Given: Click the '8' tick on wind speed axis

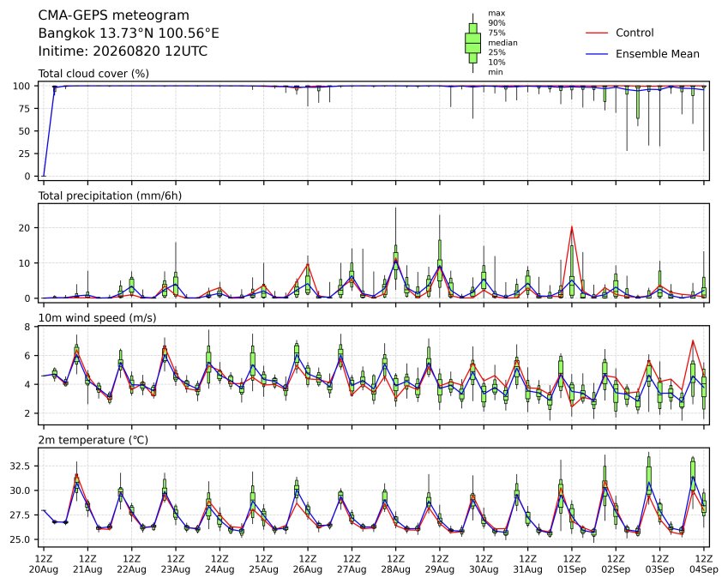Looking at the screenshot, I should (27, 328).
